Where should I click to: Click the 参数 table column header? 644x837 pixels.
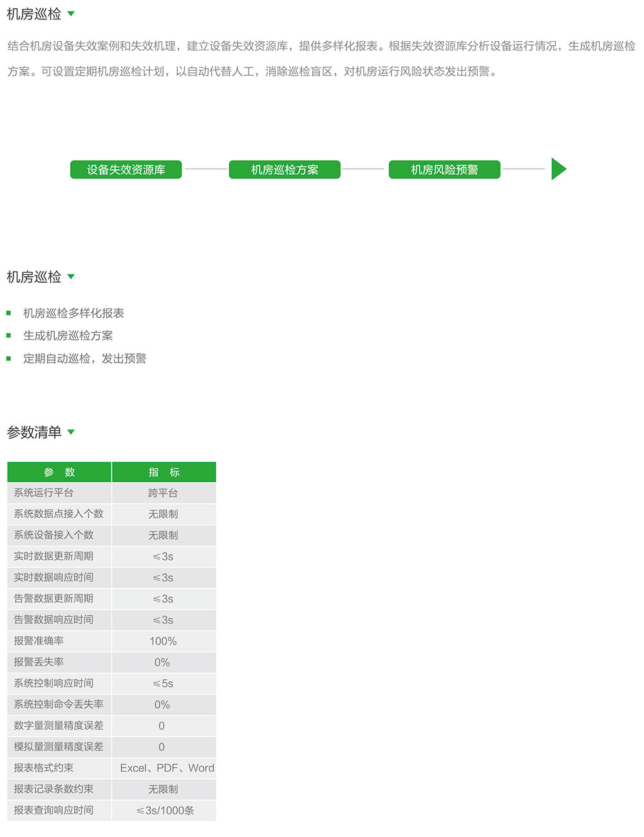click(59, 472)
